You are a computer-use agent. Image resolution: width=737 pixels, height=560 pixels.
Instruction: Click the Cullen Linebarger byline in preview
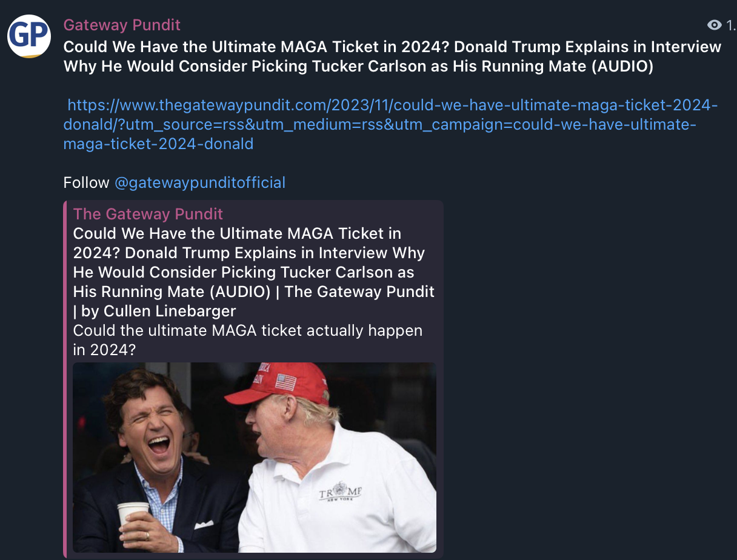[x=158, y=311]
